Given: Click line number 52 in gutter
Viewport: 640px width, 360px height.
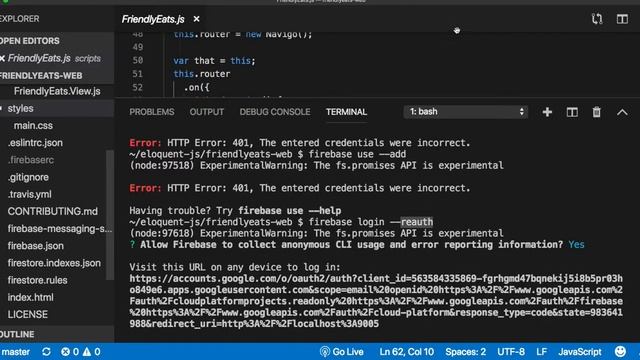Looking at the screenshot, I should [138, 87].
